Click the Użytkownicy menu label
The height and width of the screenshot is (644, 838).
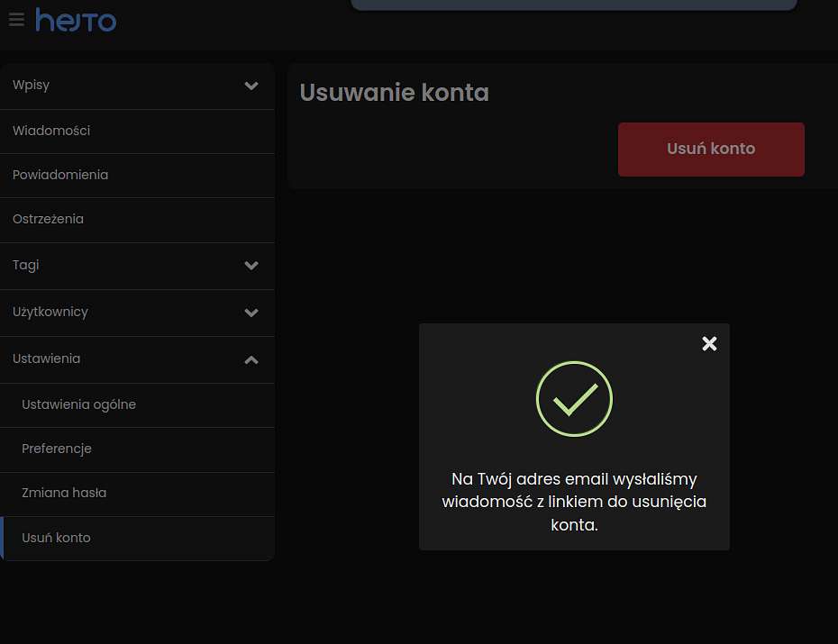[x=50, y=313]
